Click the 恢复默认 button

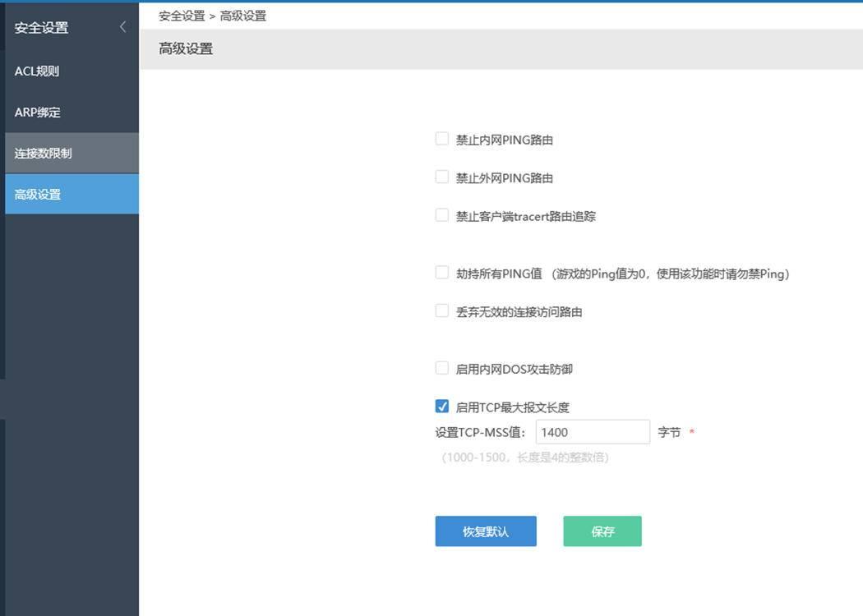pyautogui.click(x=486, y=531)
